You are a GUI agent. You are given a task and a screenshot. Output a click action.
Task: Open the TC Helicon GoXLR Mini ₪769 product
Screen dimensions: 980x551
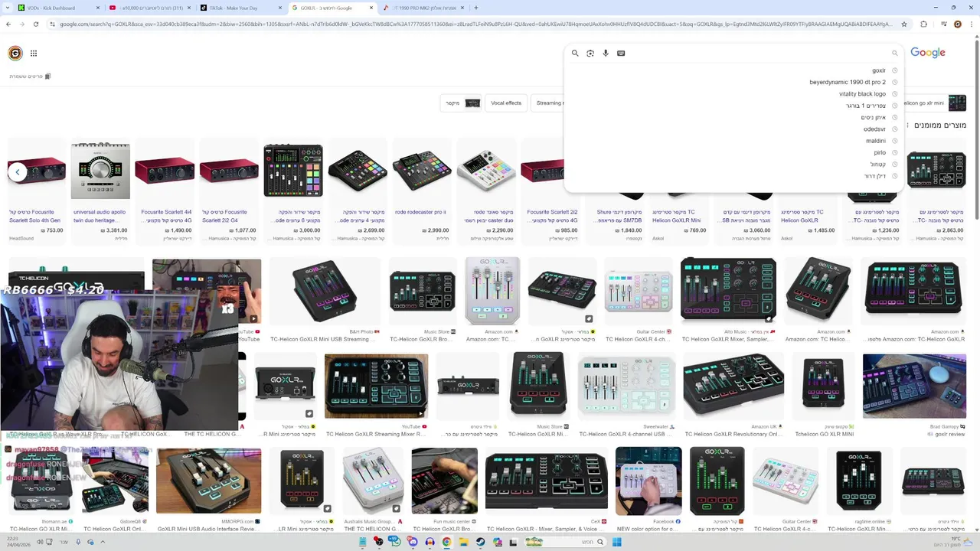pos(679,217)
